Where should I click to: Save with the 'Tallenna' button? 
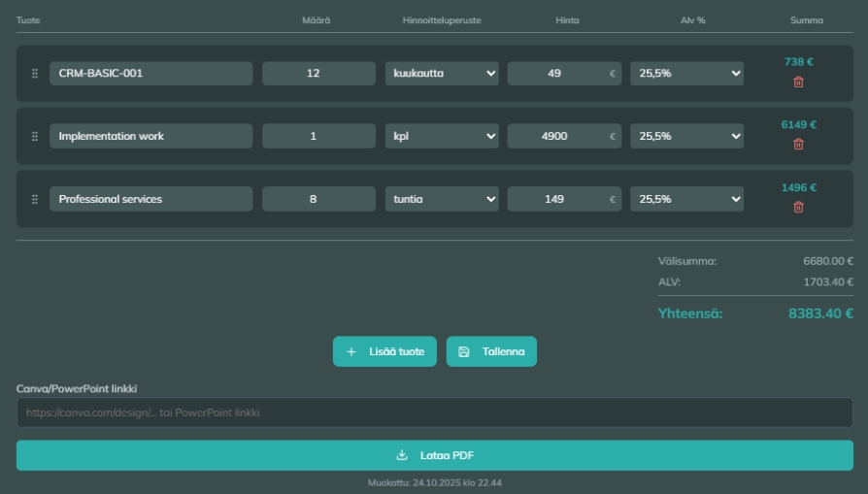pyautogui.click(x=491, y=351)
